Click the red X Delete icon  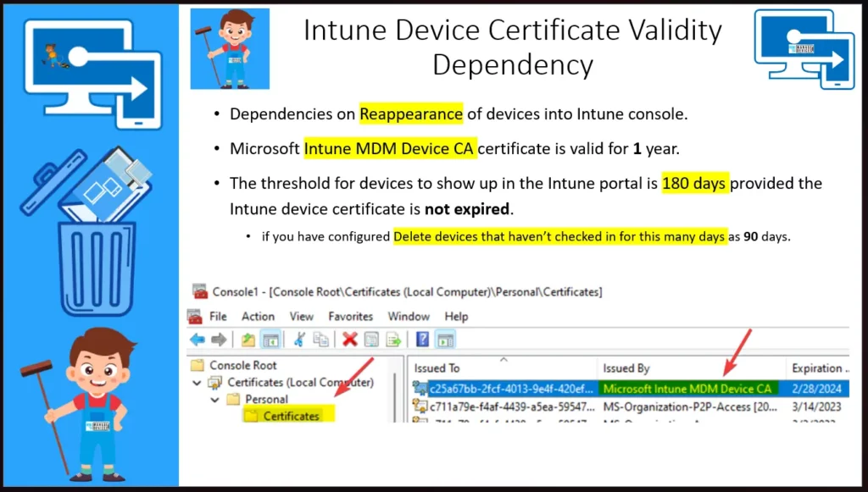point(349,340)
